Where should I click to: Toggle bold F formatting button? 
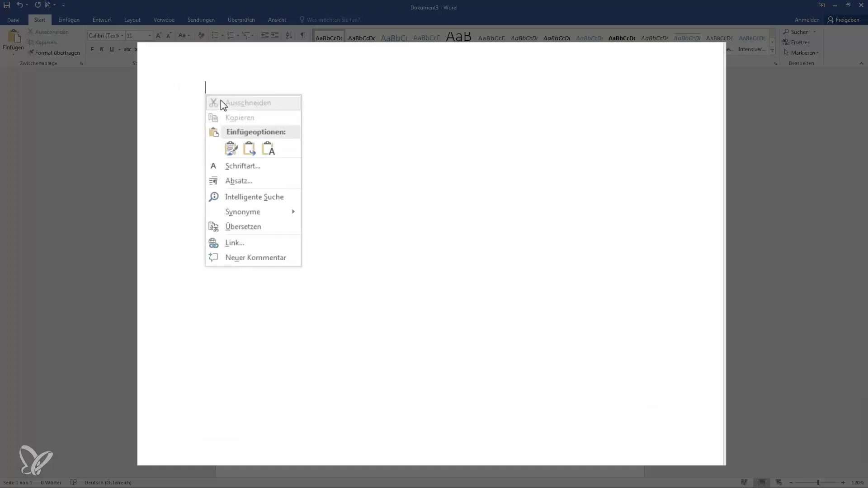92,49
